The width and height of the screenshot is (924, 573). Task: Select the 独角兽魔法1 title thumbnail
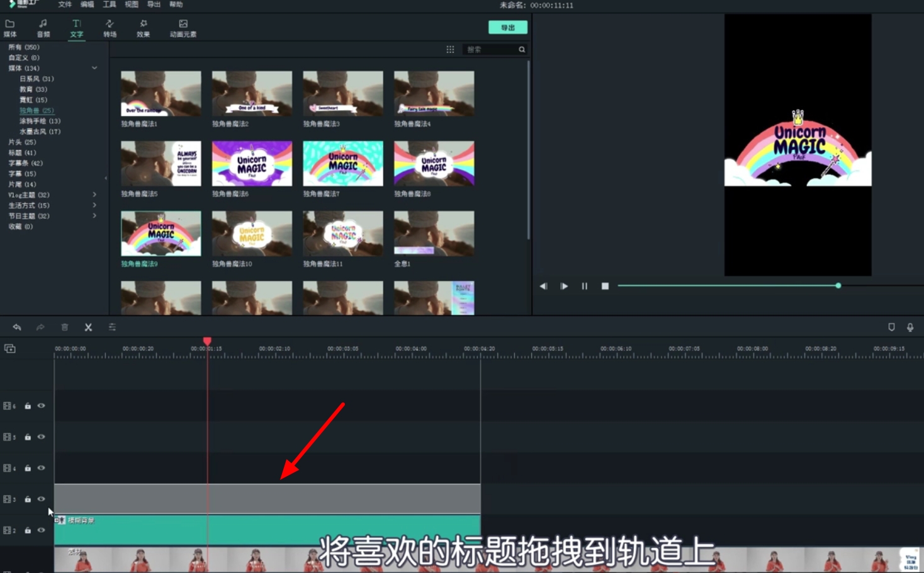(x=161, y=93)
